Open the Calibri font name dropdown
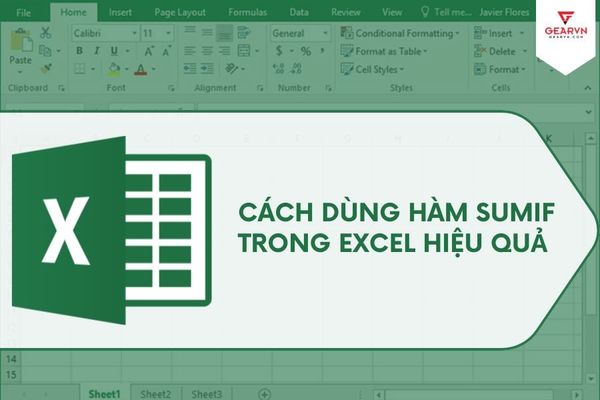This screenshot has width=600, height=400. click(x=134, y=34)
